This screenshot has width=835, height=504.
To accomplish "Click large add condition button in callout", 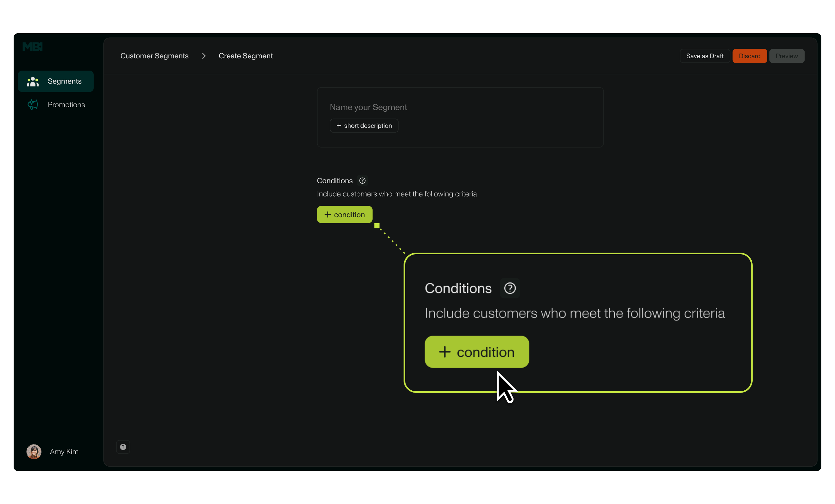I will [476, 352].
